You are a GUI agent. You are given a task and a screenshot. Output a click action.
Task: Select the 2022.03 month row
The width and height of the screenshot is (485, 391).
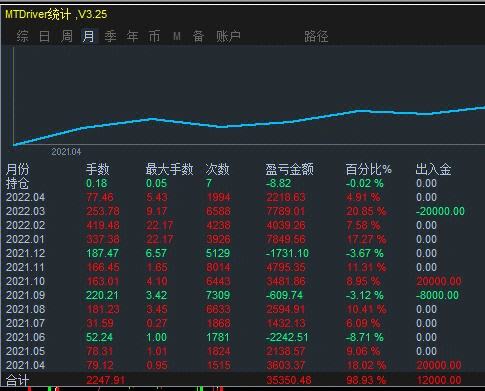[x=242, y=211]
